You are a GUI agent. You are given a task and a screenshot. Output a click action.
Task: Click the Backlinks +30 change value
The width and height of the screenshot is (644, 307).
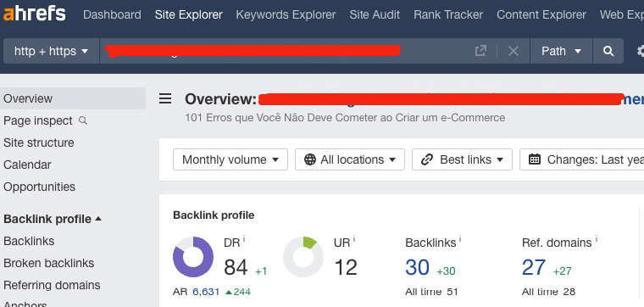point(446,271)
